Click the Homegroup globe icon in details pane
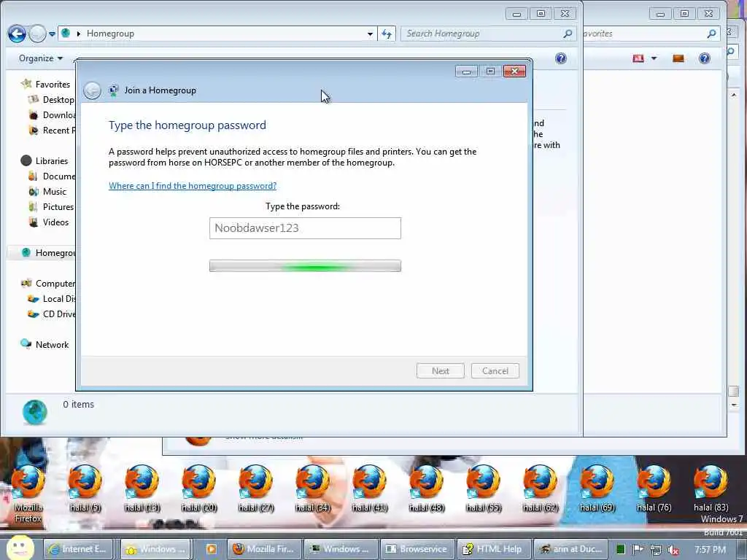The height and width of the screenshot is (560, 747). [x=35, y=413]
